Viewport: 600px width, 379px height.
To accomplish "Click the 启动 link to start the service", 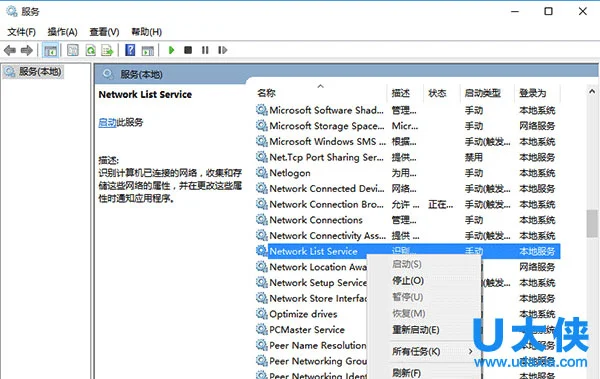I will 107,123.
